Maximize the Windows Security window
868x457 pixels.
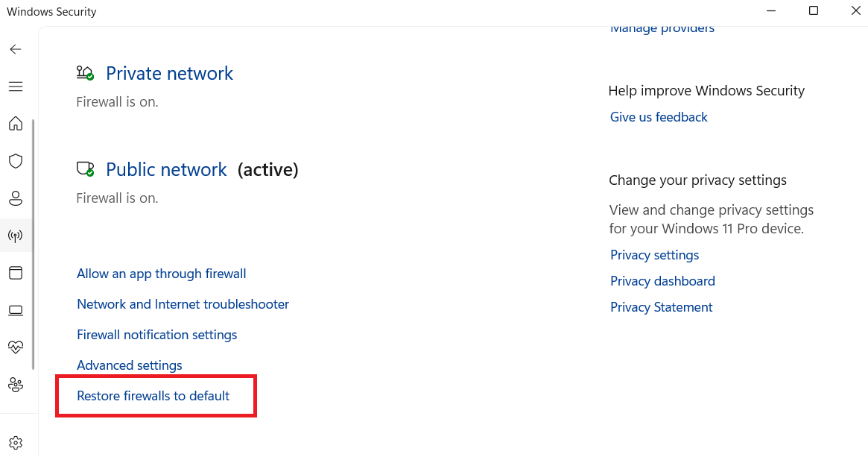point(813,10)
